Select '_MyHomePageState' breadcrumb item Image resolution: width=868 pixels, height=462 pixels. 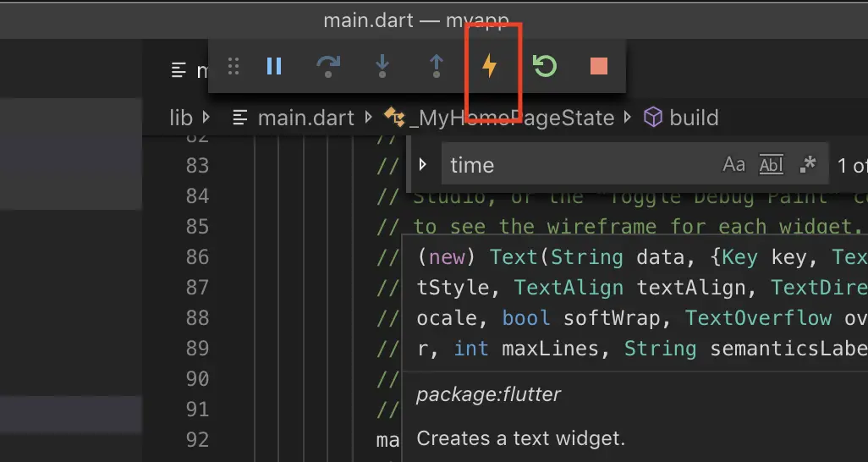[x=512, y=118]
